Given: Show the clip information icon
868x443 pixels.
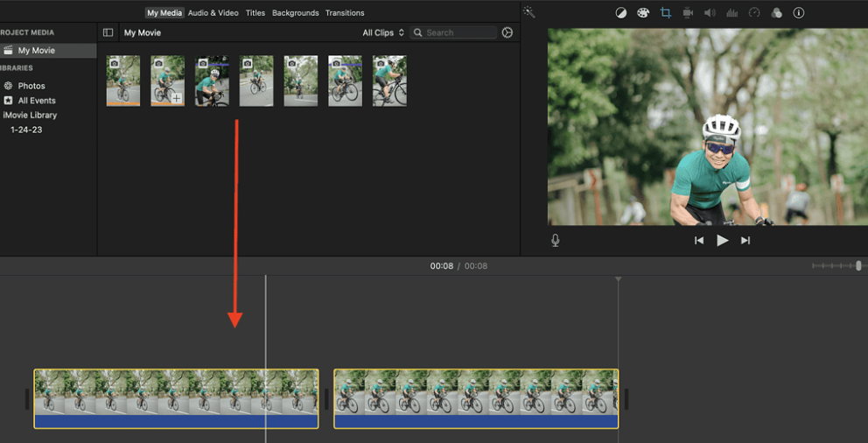Looking at the screenshot, I should tap(798, 13).
